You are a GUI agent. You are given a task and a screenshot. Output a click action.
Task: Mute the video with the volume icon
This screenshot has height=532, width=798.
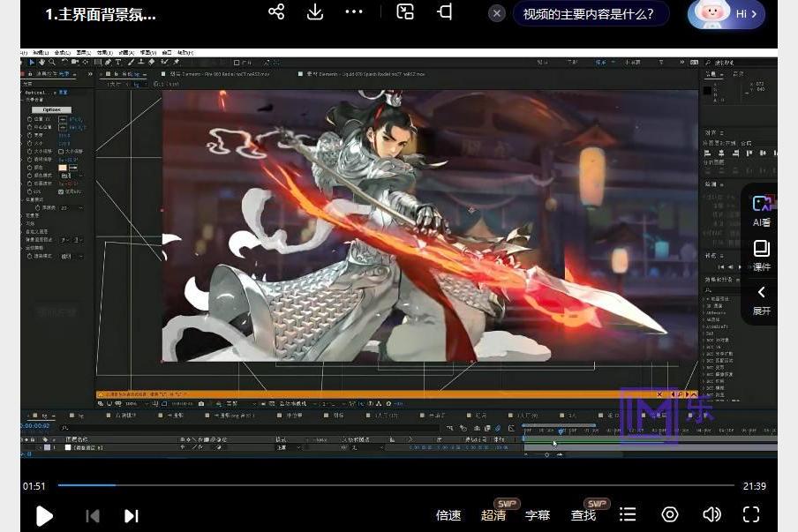point(711,514)
